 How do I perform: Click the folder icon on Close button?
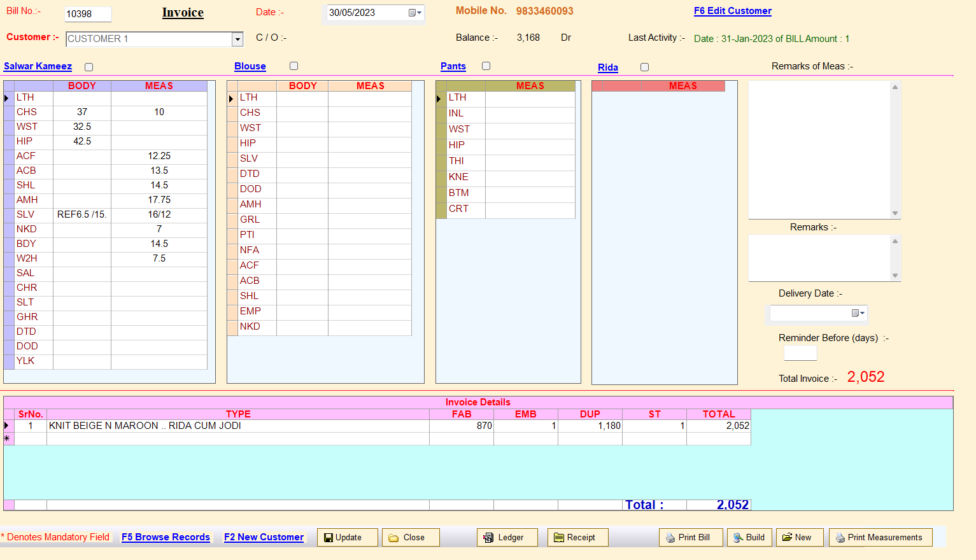point(393,538)
